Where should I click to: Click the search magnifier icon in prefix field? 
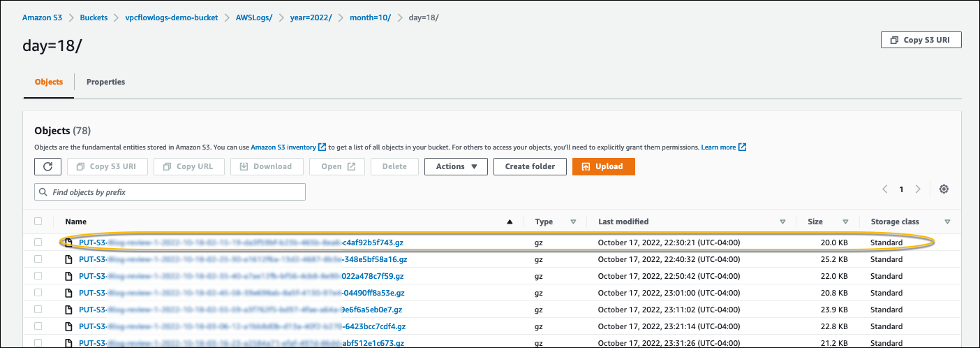coord(44,192)
